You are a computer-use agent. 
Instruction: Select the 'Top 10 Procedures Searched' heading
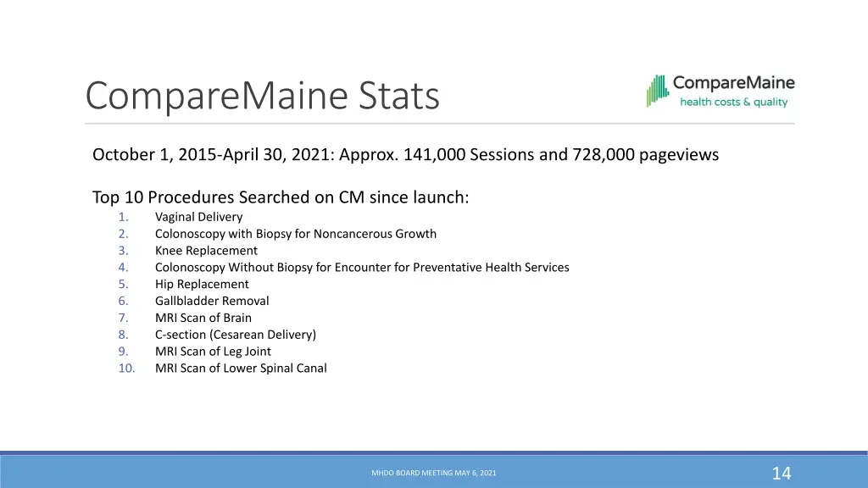click(281, 197)
